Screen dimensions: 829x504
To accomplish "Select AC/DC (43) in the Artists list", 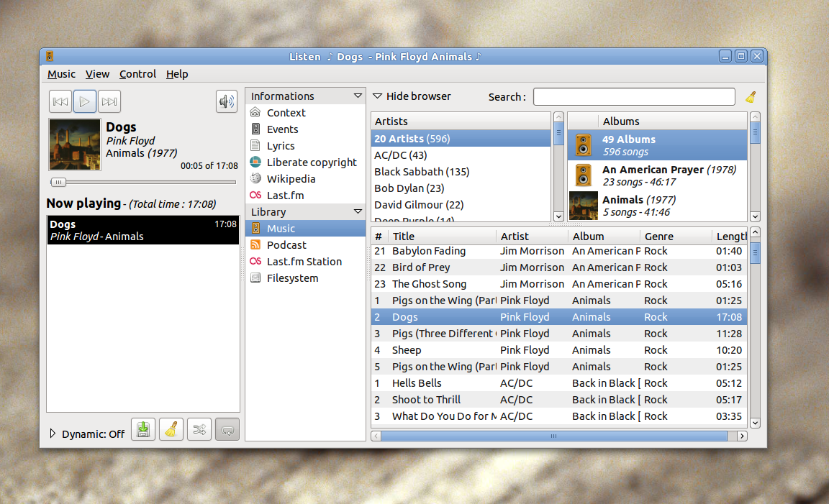I will 461,155.
